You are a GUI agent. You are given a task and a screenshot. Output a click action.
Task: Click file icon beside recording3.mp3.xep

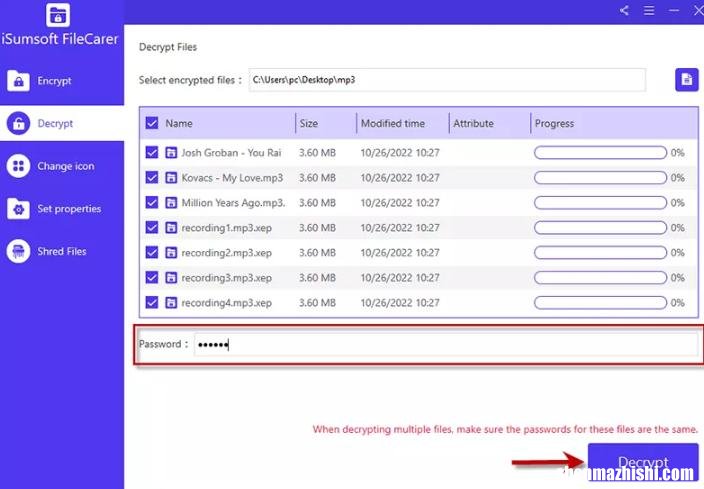[171, 278]
